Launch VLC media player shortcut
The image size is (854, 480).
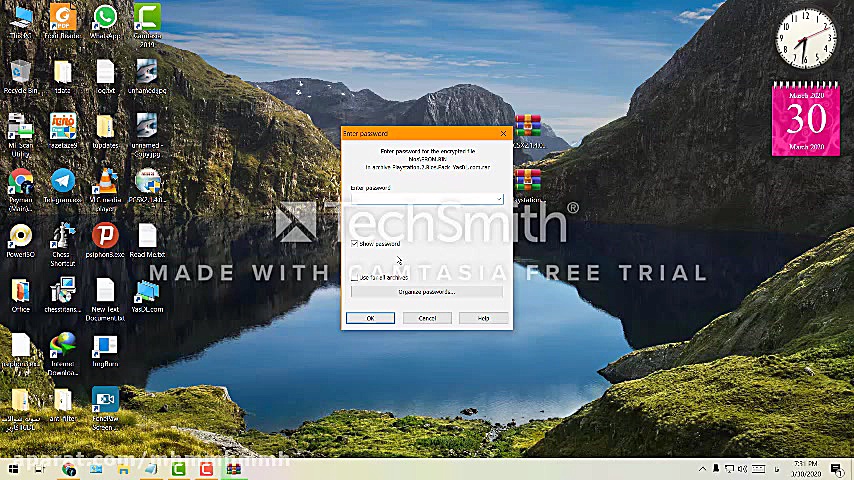105,190
